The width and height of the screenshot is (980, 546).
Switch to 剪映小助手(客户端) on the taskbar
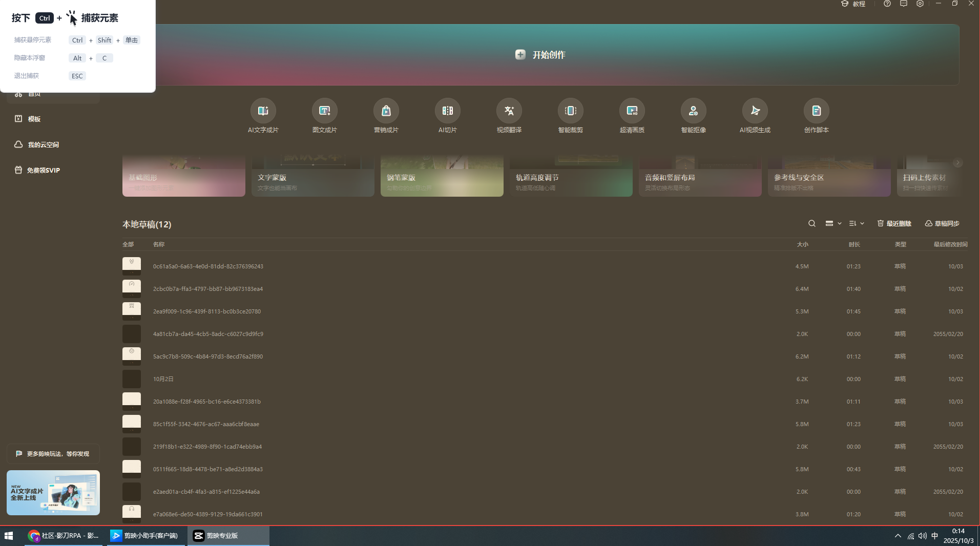pos(146,536)
